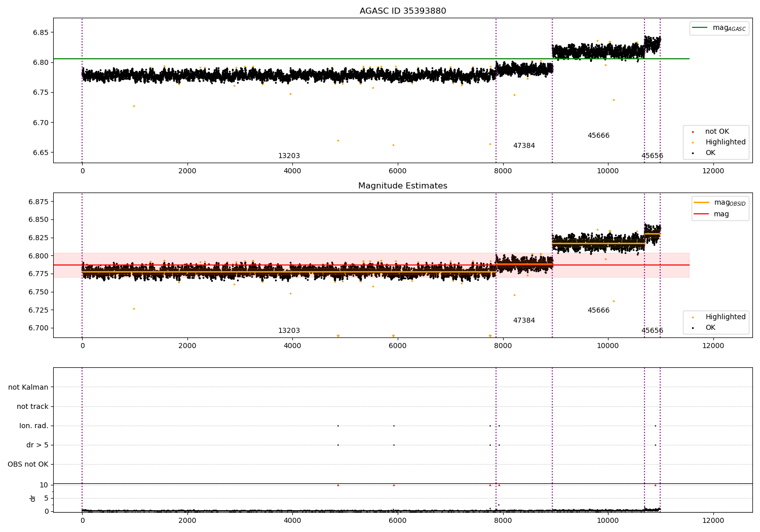Click the 'not track' axis label

click(32, 407)
